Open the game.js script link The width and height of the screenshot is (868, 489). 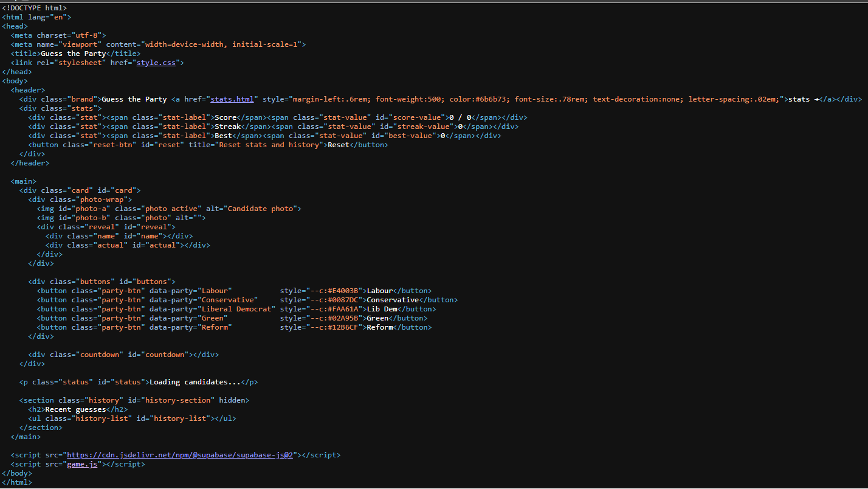click(x=82, y=464)
